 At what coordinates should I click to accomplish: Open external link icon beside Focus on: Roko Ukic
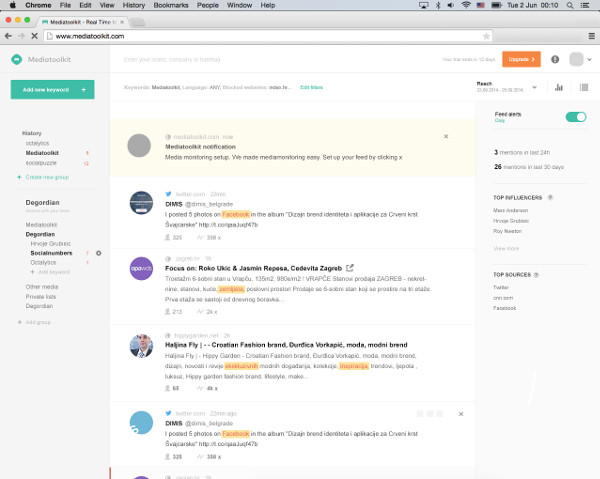350,268
